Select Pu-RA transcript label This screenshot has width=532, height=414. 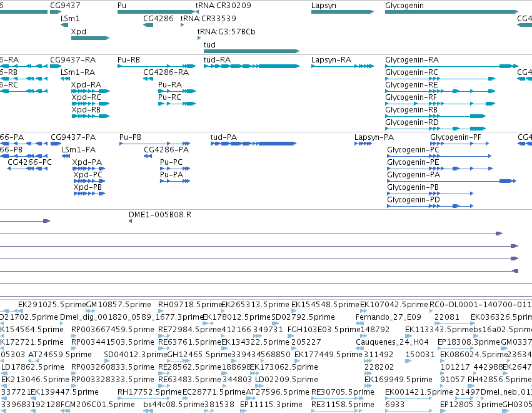coord(170,85)
